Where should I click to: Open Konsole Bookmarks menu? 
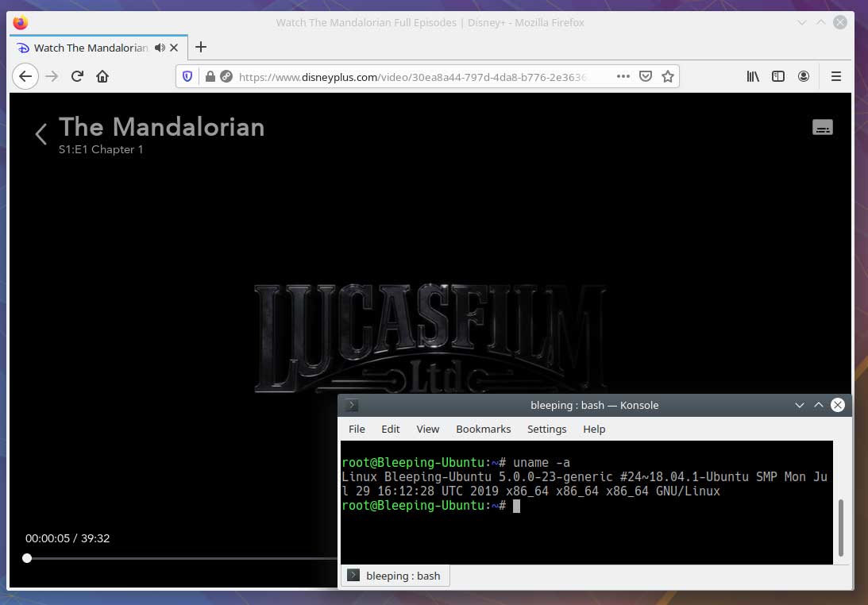[484, 429]
